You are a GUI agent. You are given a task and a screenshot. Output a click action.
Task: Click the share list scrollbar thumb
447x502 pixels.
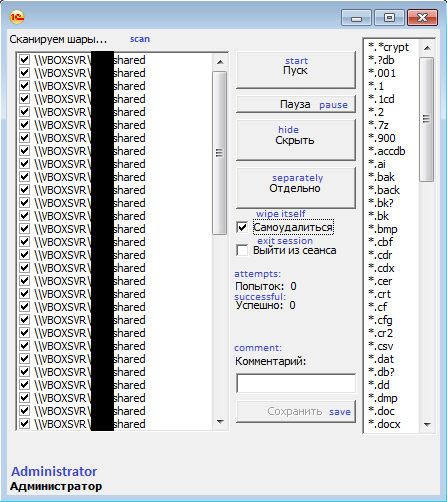point(220,153)
